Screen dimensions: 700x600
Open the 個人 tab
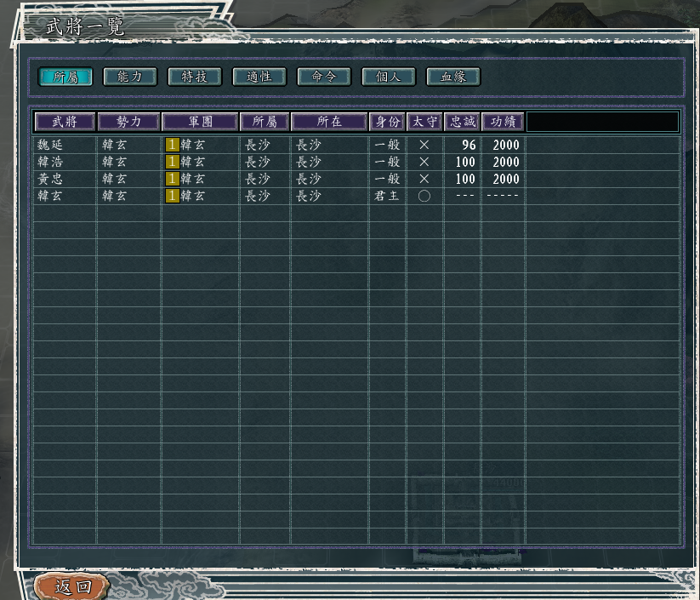[389, 77]
